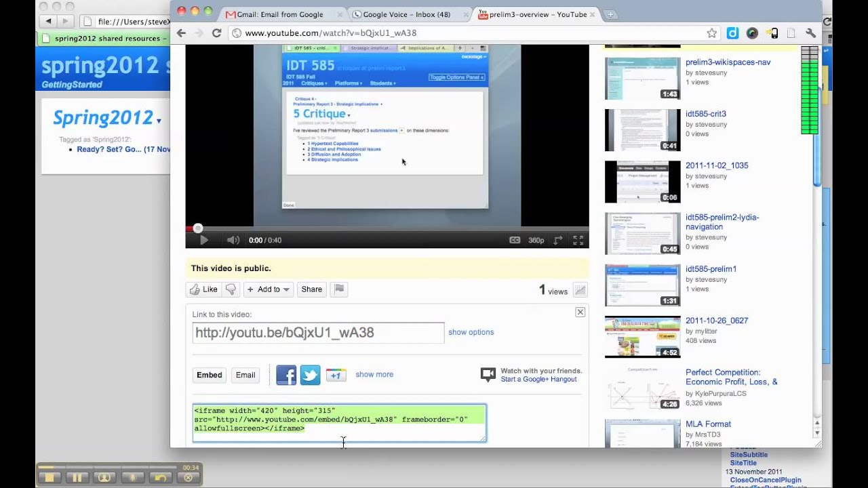
Task: Select the youtu.be link field
Action: coord(318,333)
